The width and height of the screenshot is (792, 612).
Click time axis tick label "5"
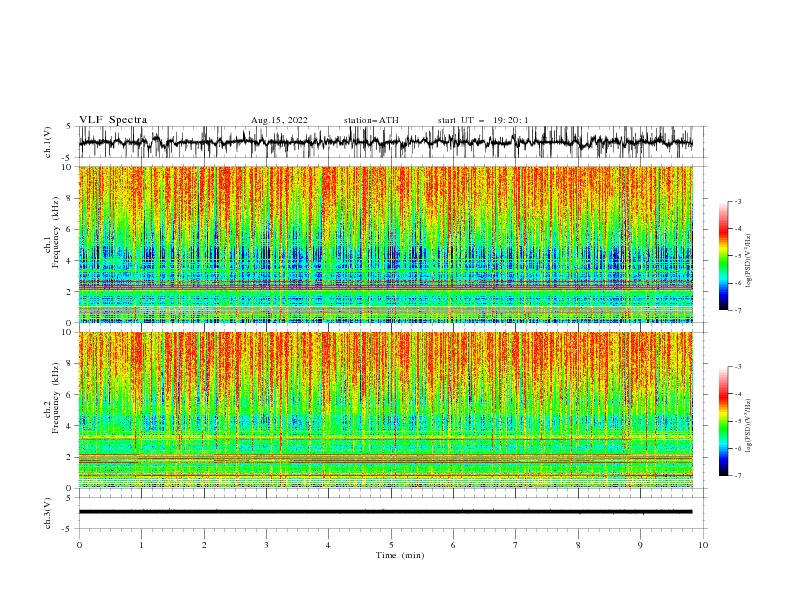point(391,545)
